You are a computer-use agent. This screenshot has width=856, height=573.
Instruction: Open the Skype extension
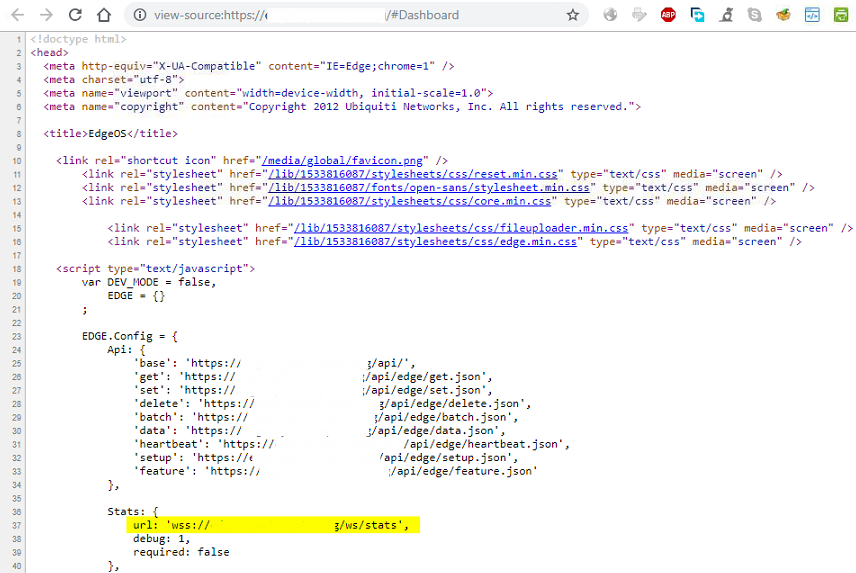[x=754, y=15]
